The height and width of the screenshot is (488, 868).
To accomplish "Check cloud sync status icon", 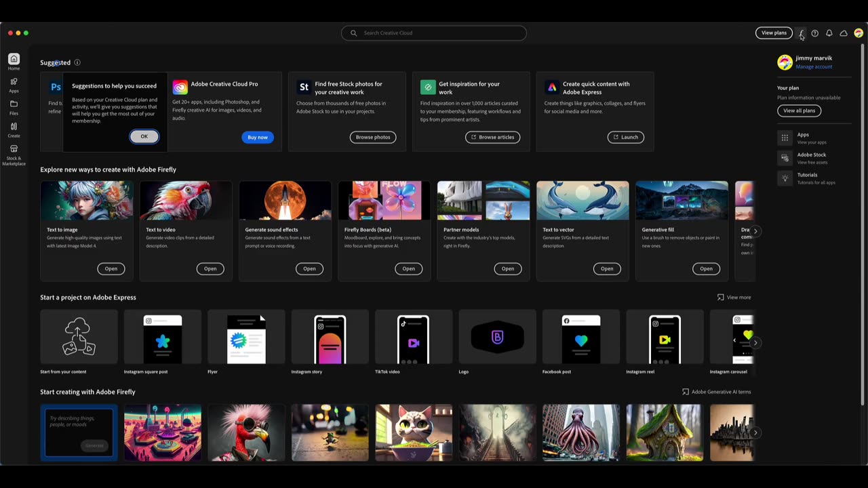I will click(x=844, y=33).
